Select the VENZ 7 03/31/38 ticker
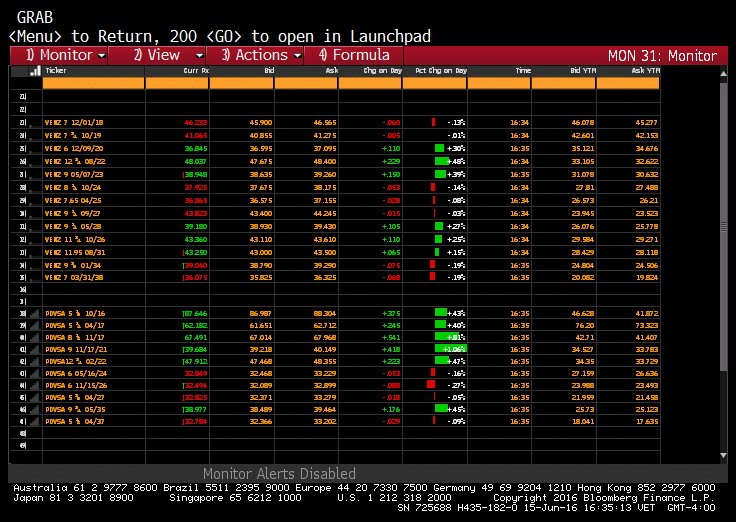Image resolution: width=736 pixels, height=522 pixels. pyautogui.click(x=74, y=277)
